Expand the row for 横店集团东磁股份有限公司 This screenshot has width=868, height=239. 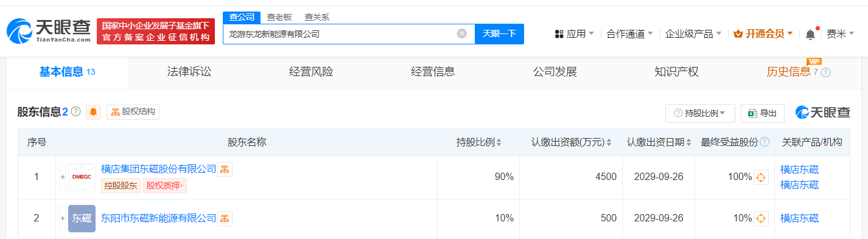coord(62,177)
